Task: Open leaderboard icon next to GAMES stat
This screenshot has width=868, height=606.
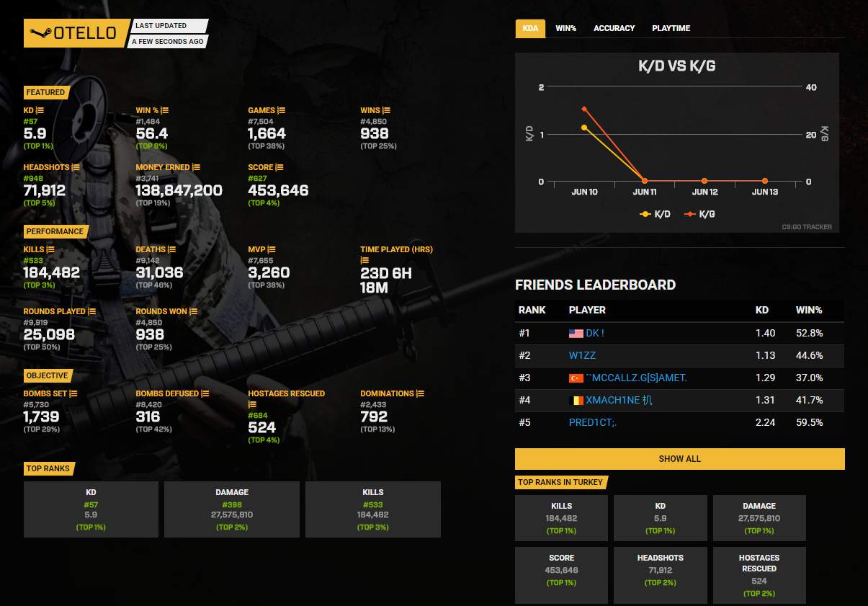Action: (x=282, y=110)
